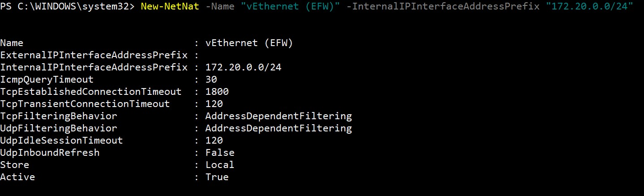The height and width of the screenshot is (196, 644).
Task: Click the Store value Local
Action: (220, 165)
